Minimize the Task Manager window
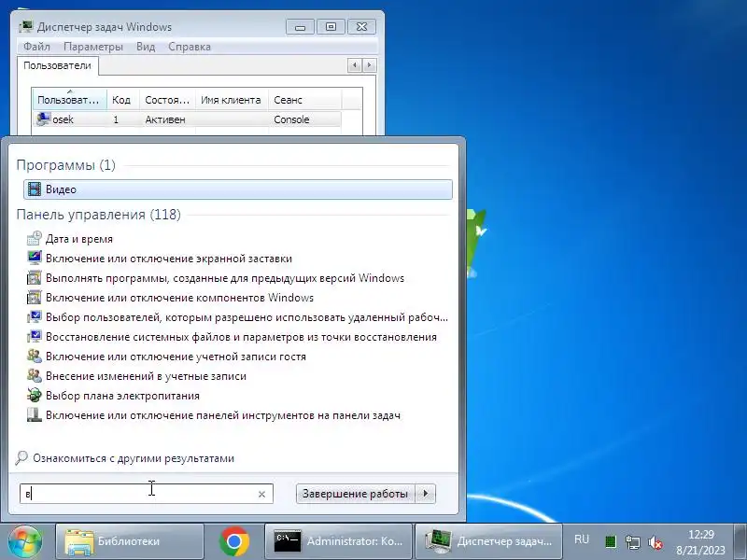The width and height of the screenshot is (747, 560). click(300, 27)
